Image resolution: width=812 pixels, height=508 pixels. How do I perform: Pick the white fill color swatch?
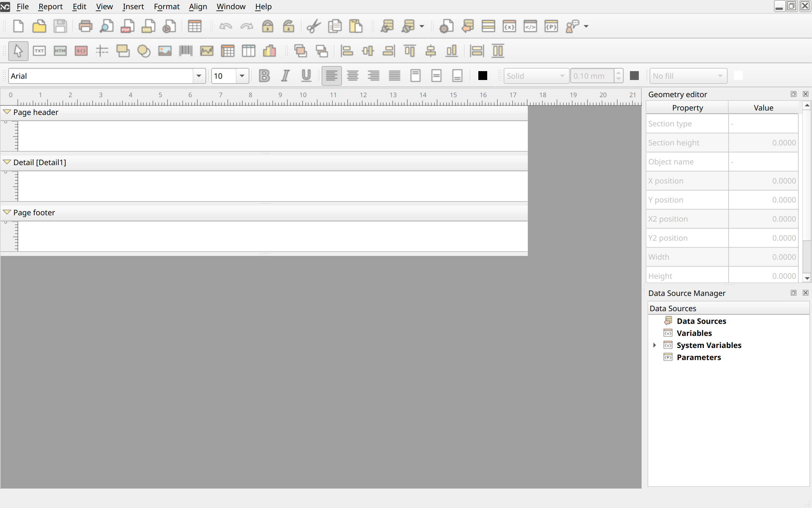738,76
